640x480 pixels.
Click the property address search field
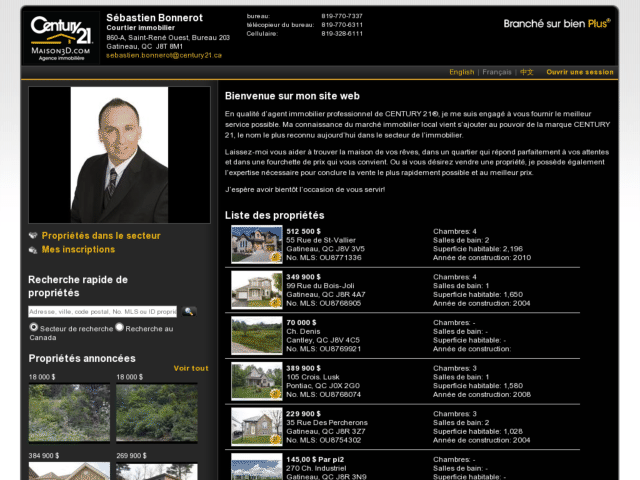[102, 311]
